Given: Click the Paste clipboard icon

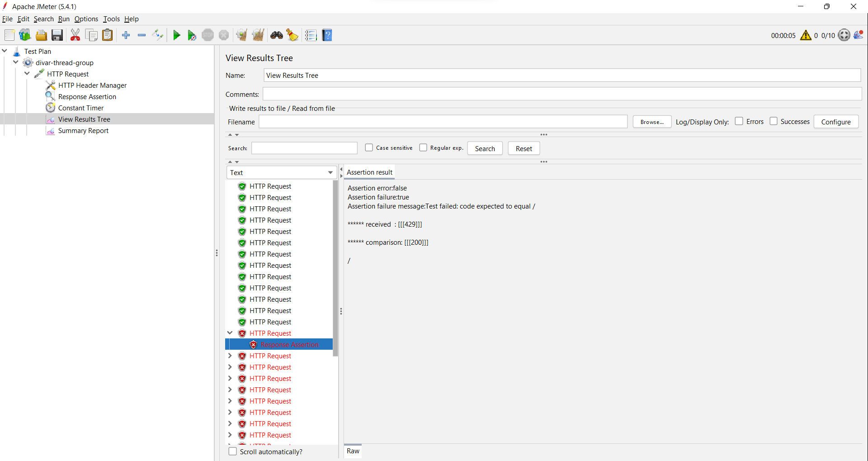Looking at the screenshot, I should pyautogui.click(x=107, y=35).
